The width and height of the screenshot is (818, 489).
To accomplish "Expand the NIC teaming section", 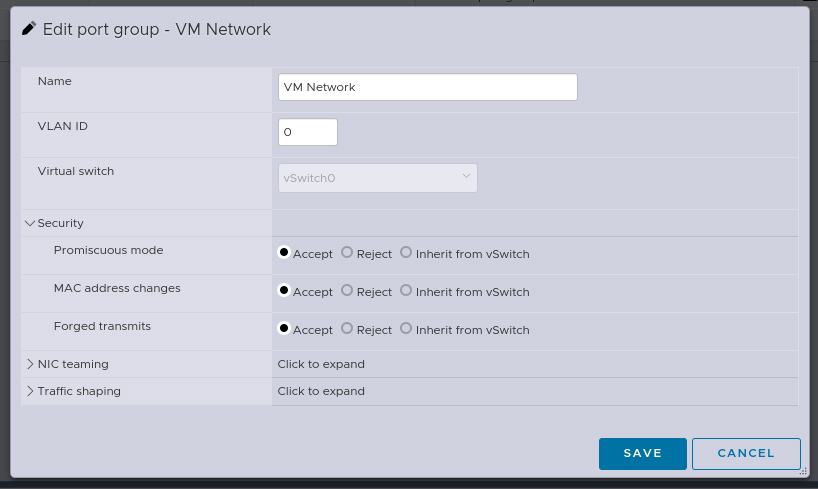I will [30, 364].
